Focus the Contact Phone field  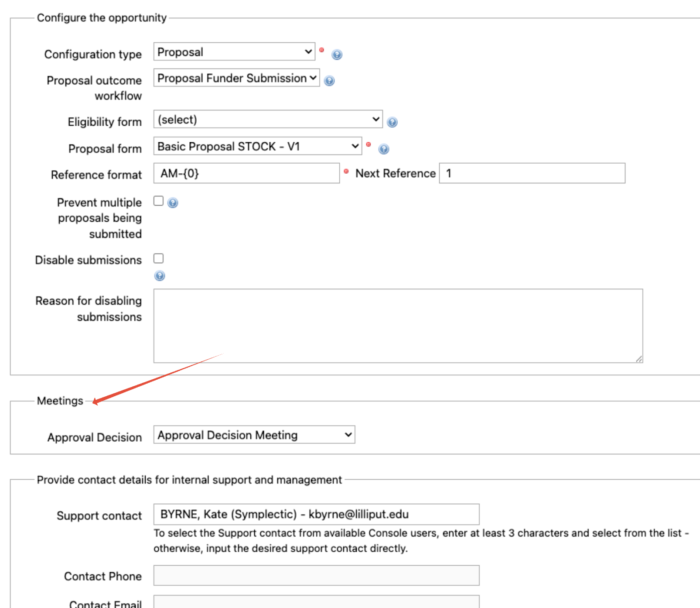tap(316, 576)
